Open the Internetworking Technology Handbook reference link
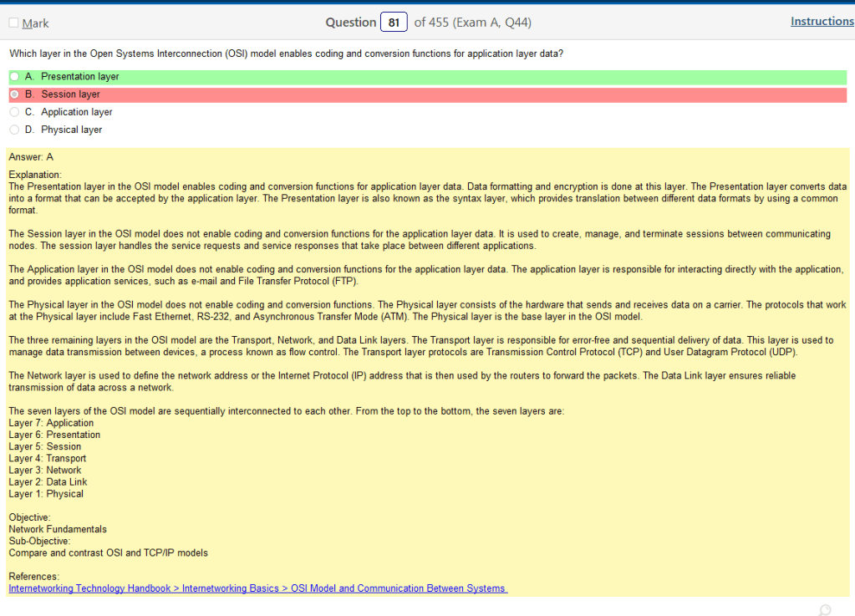Image resolution: width=855 pixels, height=616 pixels. coord(257,588)
